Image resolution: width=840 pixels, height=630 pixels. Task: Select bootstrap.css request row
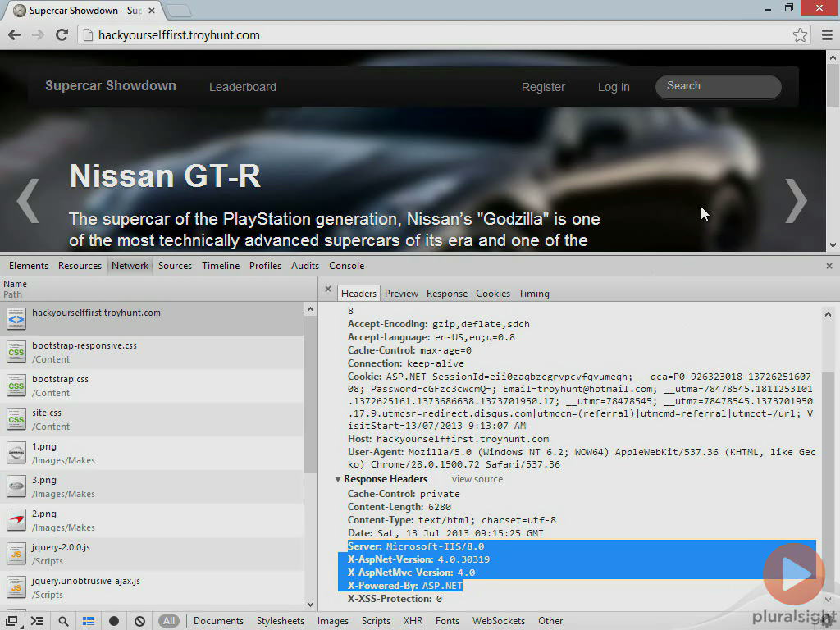152,386
